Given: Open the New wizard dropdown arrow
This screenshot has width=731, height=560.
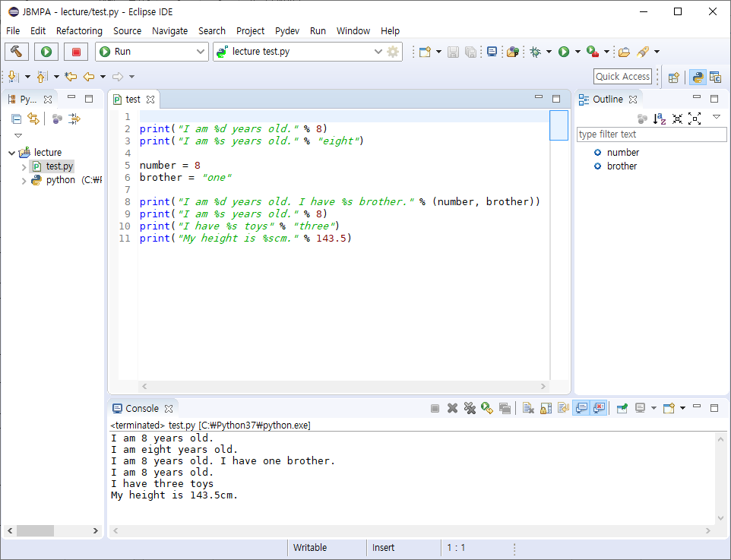Looking at the screenshot, I should click(x=438, y=52).
